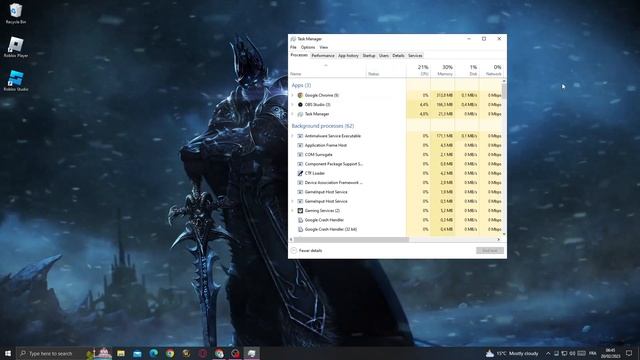This screenshot has width=640, height=360.
Task: Click the Google Chrome process icon
Action: click(x=300, y=95)
